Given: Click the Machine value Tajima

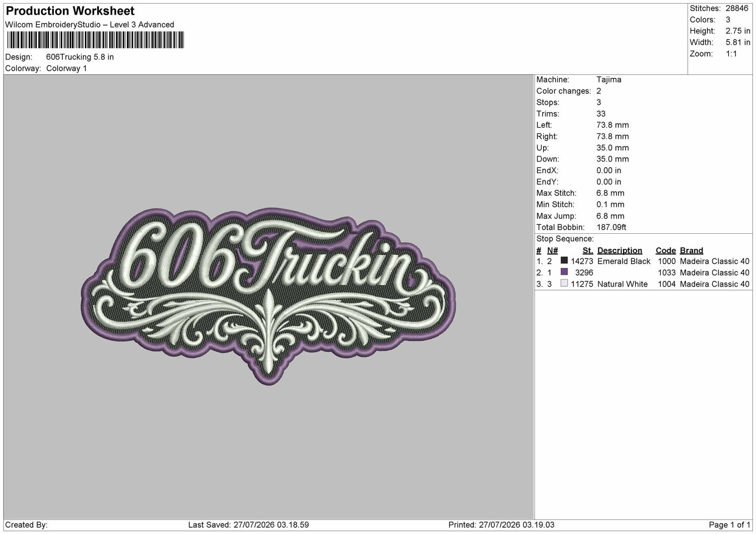Looking at the screenshot, I should [x=609, y=80].
